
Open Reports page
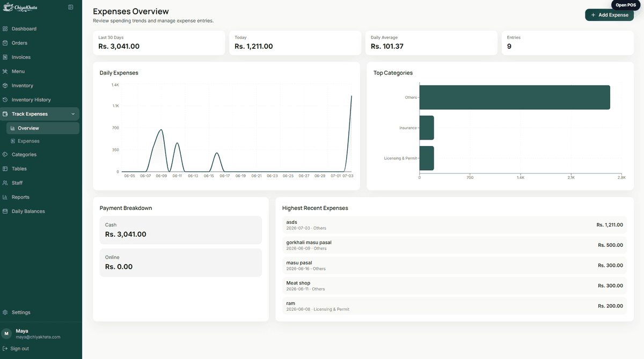pyautogui.click(x=20, y=197)
